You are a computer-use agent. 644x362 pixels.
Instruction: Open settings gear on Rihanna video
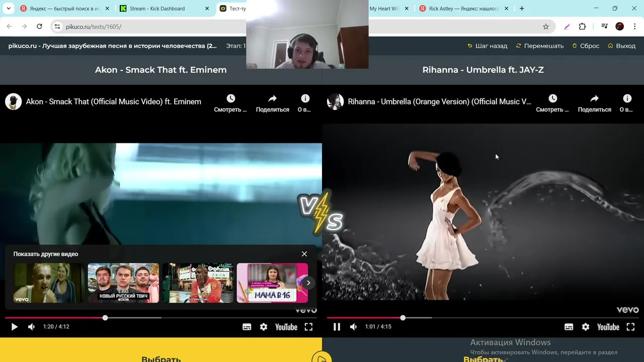(x=586, y=327)
